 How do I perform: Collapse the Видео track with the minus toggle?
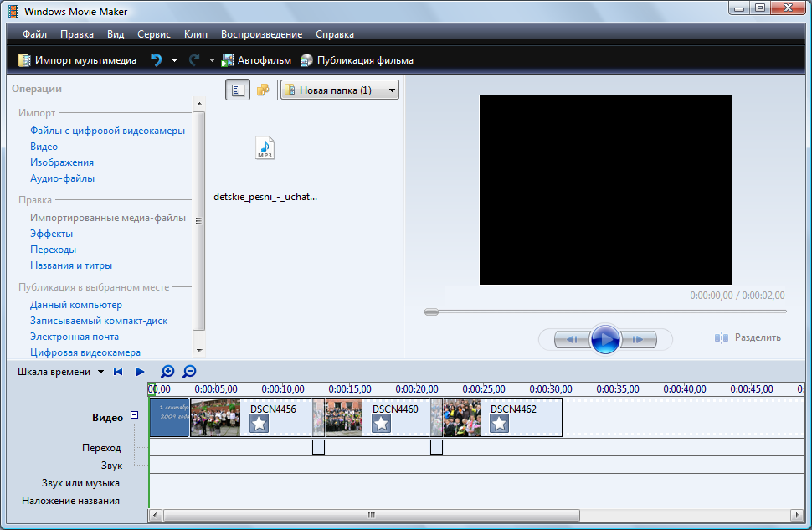coord(134,416)
